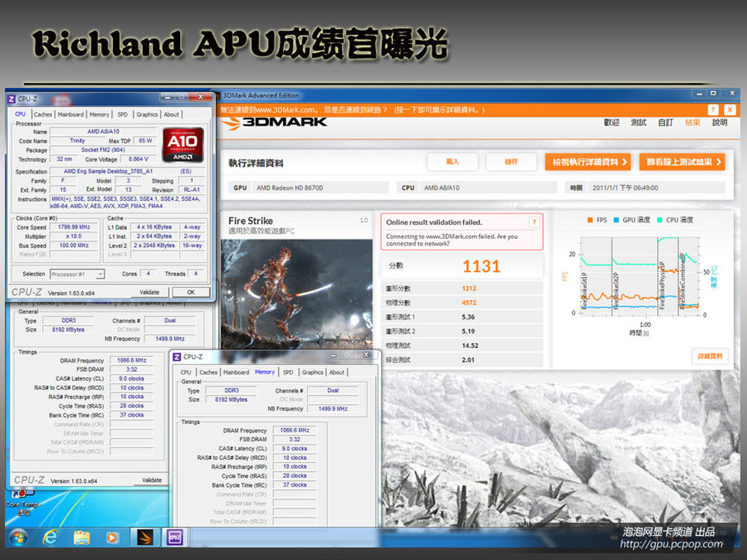Open the About tab in the CPU-Z processor window

(172, 114)
